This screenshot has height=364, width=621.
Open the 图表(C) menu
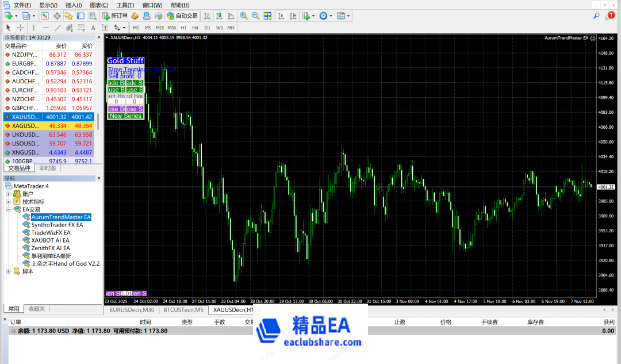[99, 5]
